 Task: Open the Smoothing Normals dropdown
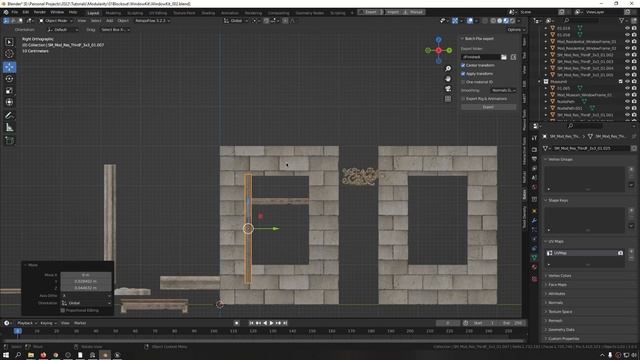504,91
